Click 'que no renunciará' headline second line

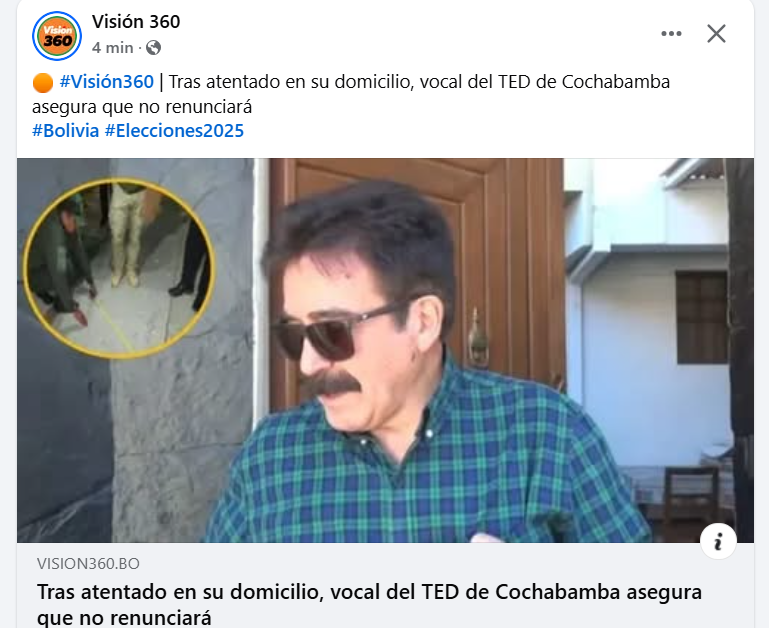tap(124, 617)
